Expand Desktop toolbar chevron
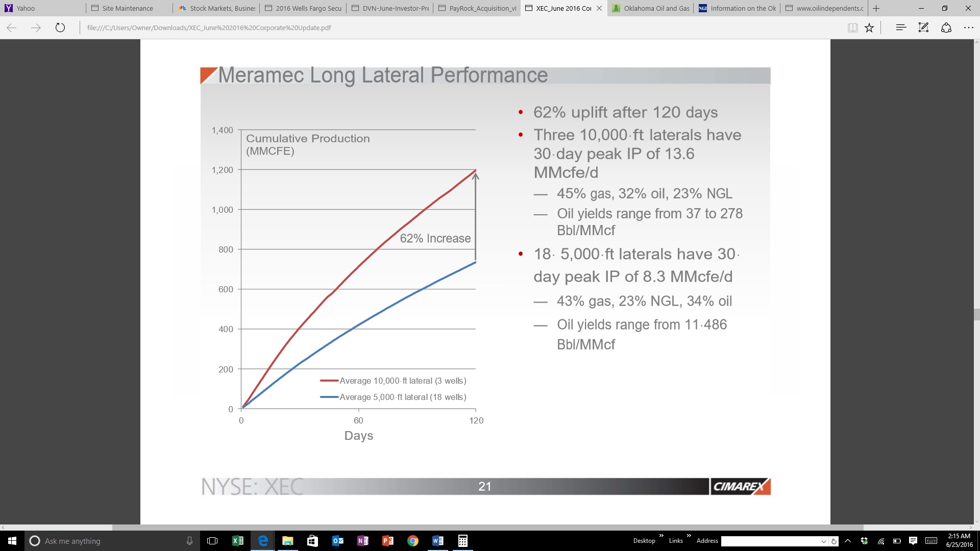980x551 pixels. click(661, 536)
